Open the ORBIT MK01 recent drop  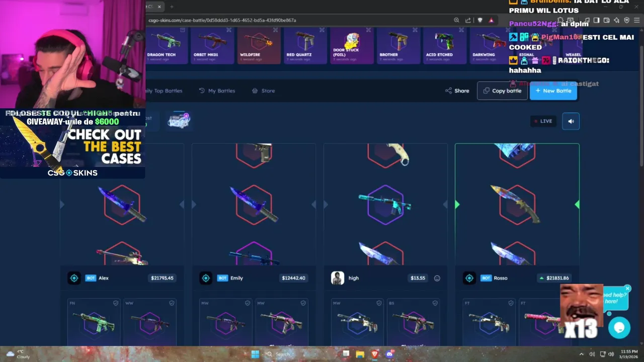pyautogui.click(x=211, y=45)
